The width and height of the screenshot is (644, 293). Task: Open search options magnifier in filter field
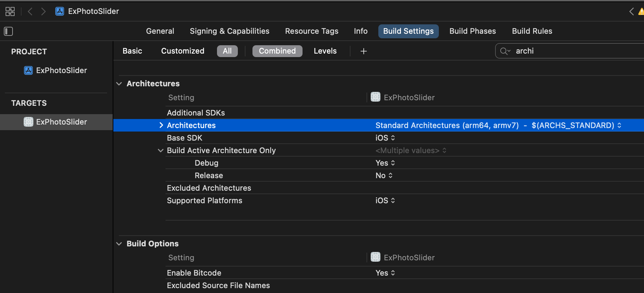click(x=505, y=51)
